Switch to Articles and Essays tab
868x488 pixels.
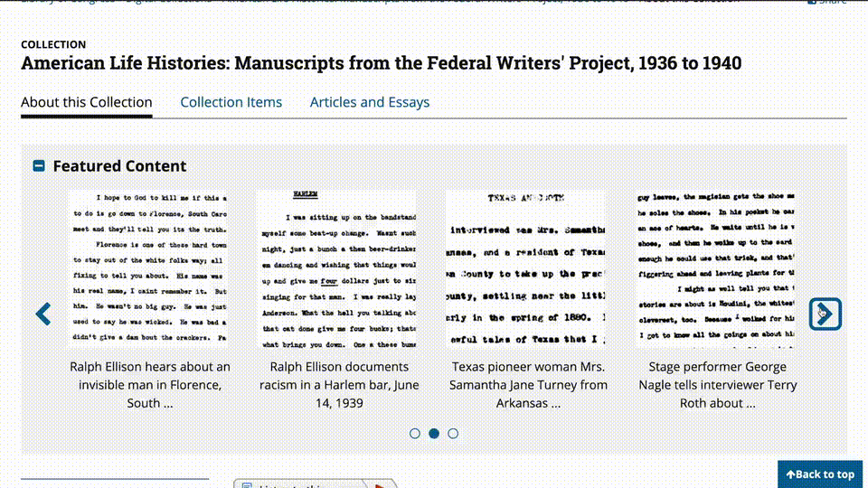[x=369, y=102]
